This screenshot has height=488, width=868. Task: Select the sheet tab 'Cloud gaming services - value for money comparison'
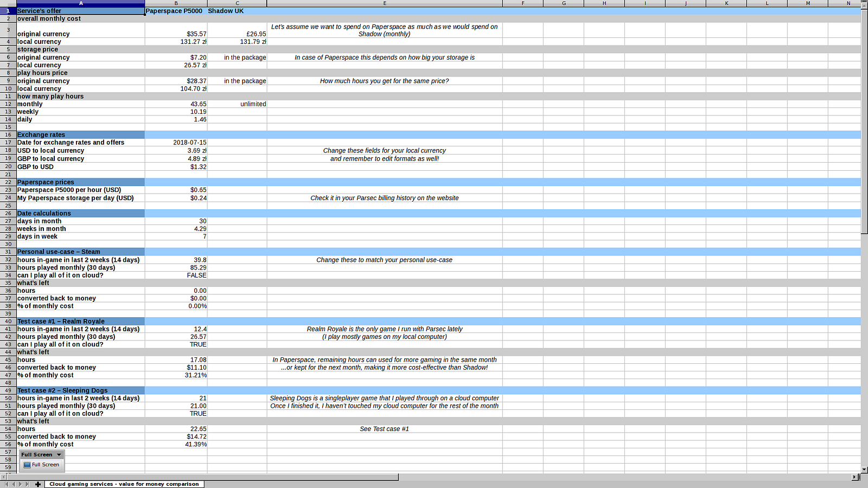(124, 484)
